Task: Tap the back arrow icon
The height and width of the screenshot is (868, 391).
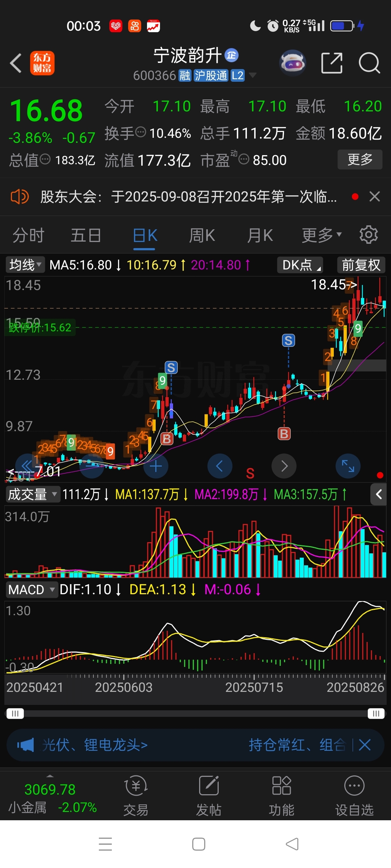Action: [16, 63]
